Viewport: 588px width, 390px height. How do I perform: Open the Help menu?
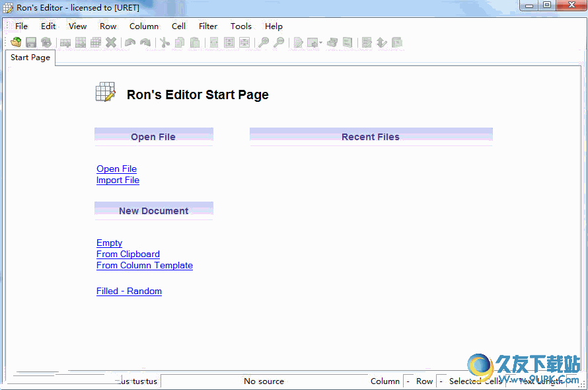pyautogui.click(x=274, y=26)
